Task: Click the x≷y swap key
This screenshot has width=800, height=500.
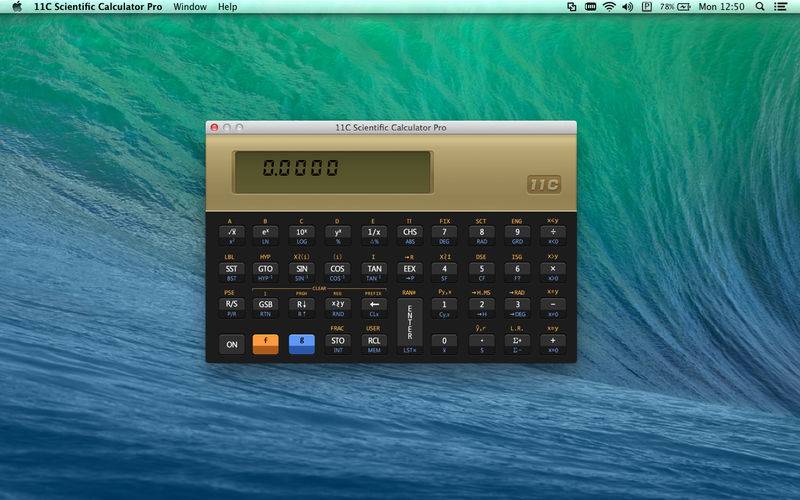Action: click(x=338, y=308)
